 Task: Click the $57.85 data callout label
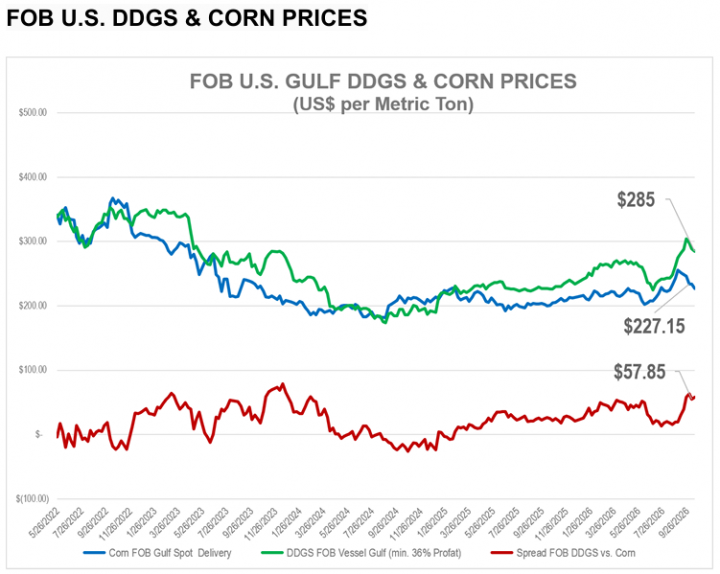[x=640, y=371]
